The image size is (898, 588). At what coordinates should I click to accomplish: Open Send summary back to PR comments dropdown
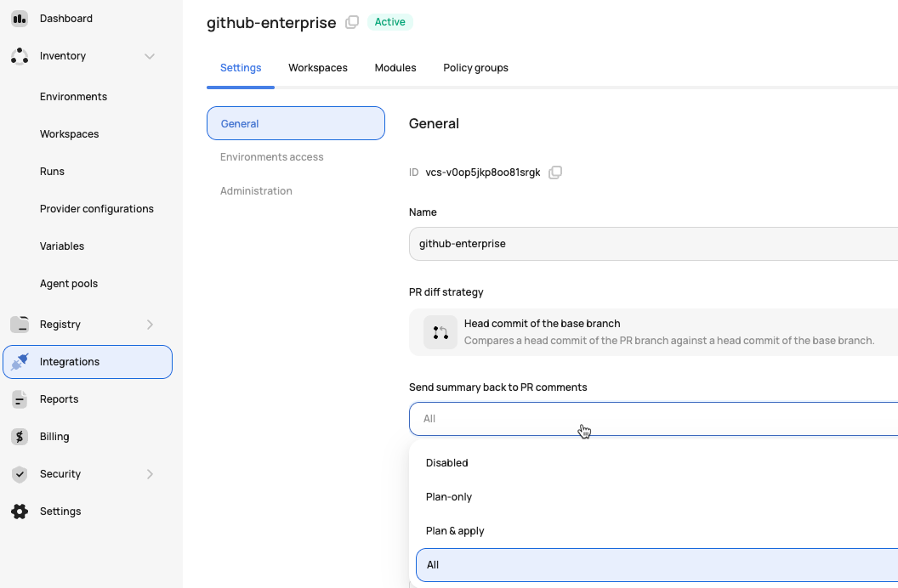pyautogui.click(x=653, y=419)
